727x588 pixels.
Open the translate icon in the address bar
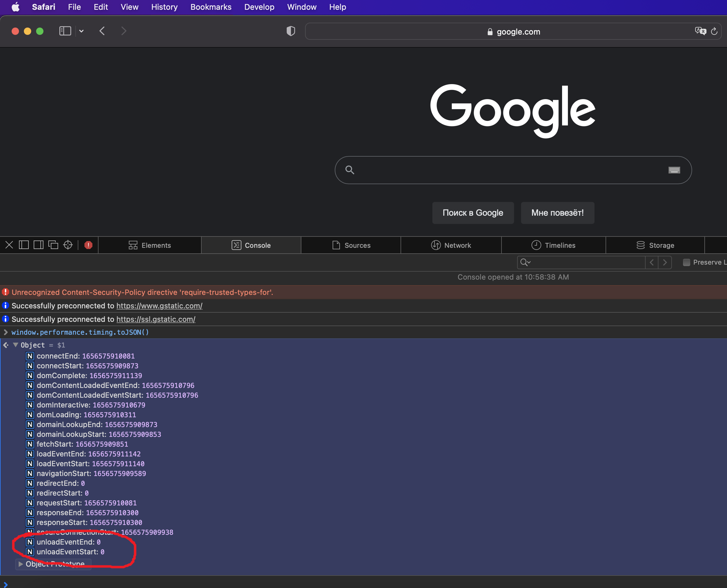(700, 31)
